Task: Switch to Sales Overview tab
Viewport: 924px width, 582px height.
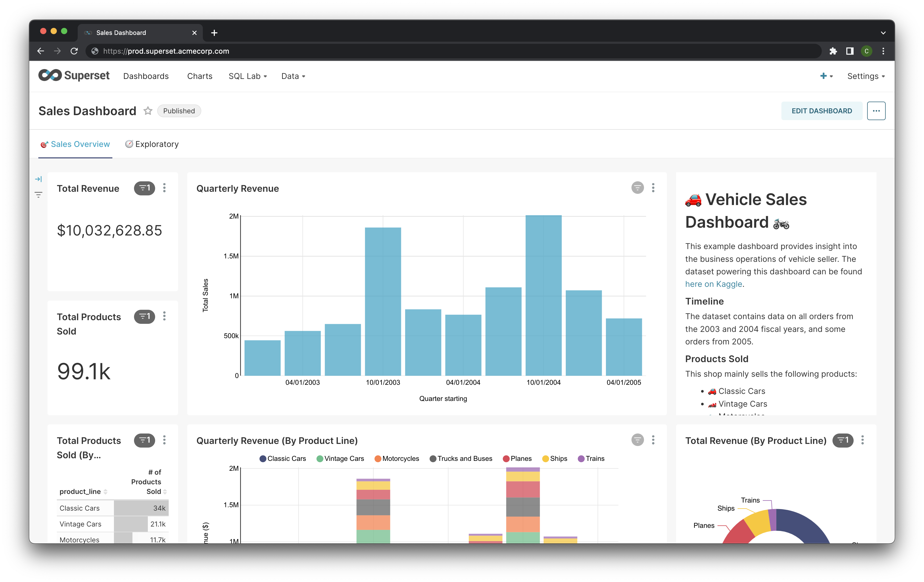Action: (x=75, y=144)
